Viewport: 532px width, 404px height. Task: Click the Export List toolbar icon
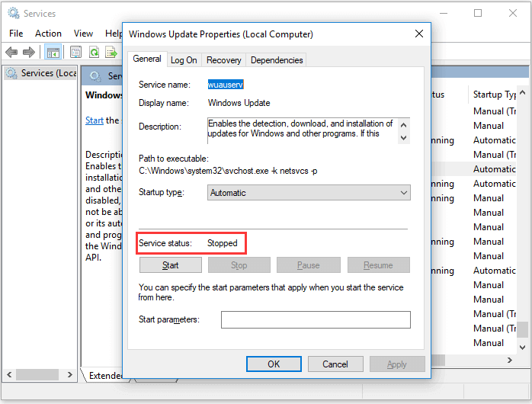pyautogui.click(x=111, y=53)
